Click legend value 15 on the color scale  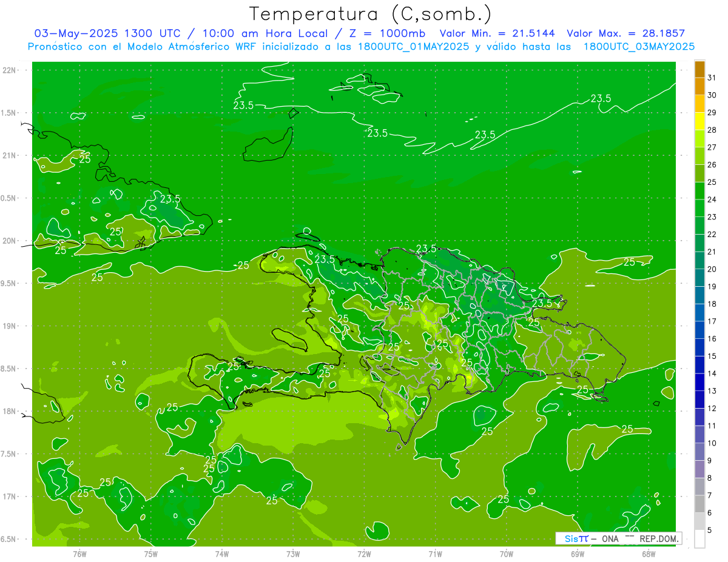712,356
